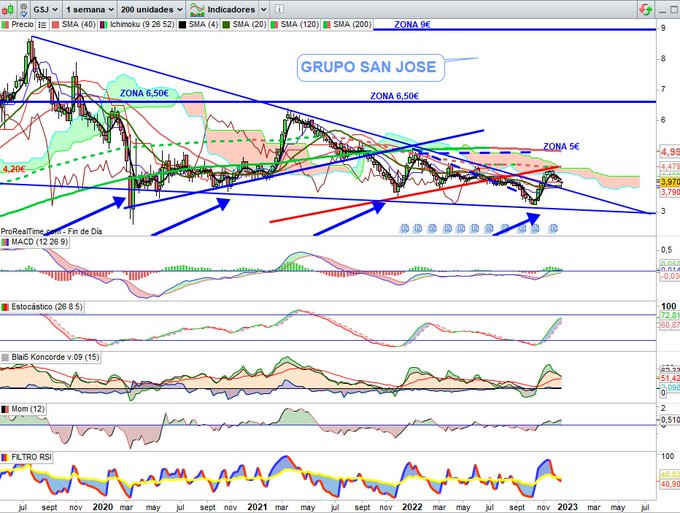Screen dimensions: 680x513
Task: Open the Indicadores panel button
Action: (231, 9)
